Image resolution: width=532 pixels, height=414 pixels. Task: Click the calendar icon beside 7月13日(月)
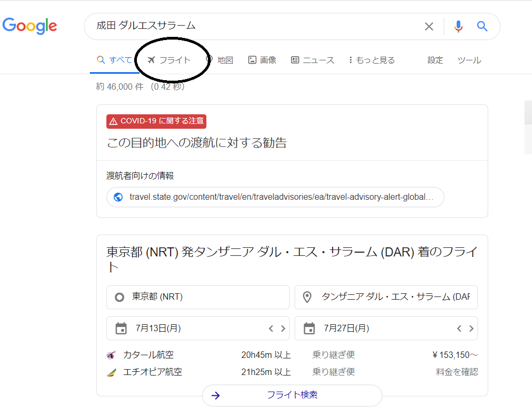[x=121, y=328]
